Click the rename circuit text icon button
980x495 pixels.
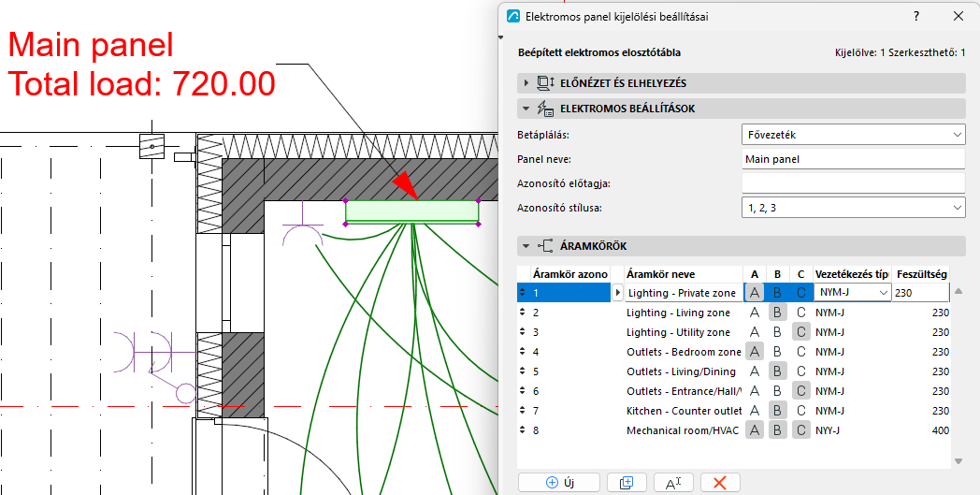[x=673, y=483]
